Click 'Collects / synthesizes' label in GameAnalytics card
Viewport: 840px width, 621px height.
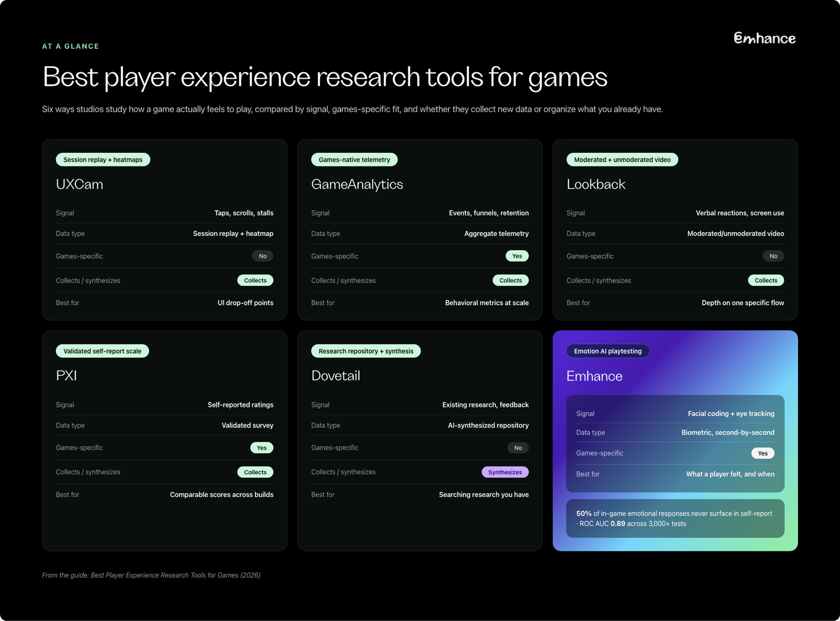pos(343,280)
